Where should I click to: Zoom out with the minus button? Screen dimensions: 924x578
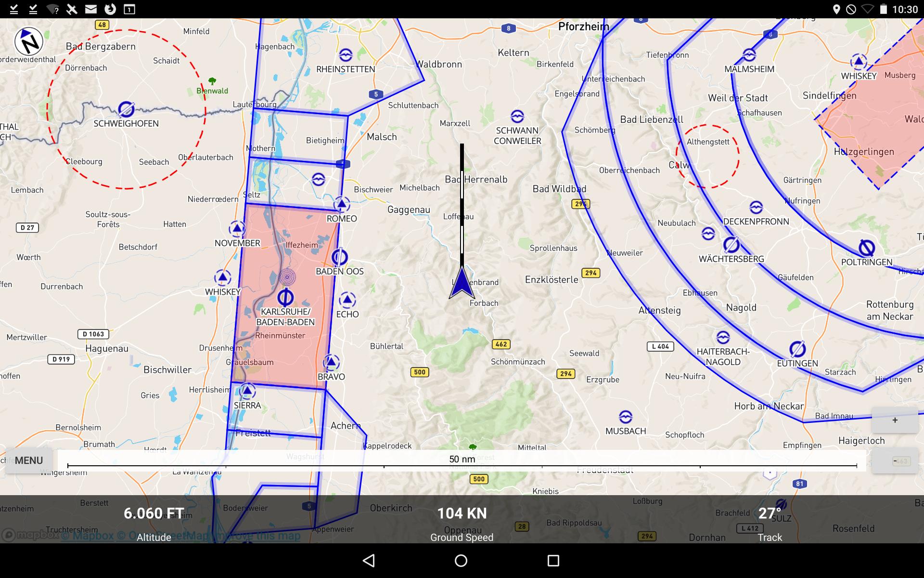895,461
